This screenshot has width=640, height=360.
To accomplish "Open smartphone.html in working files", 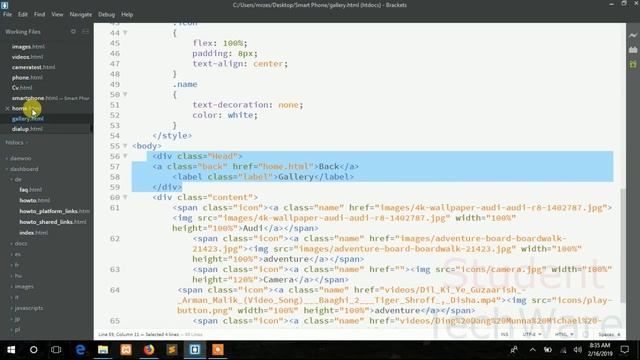I will coord(35,98).
